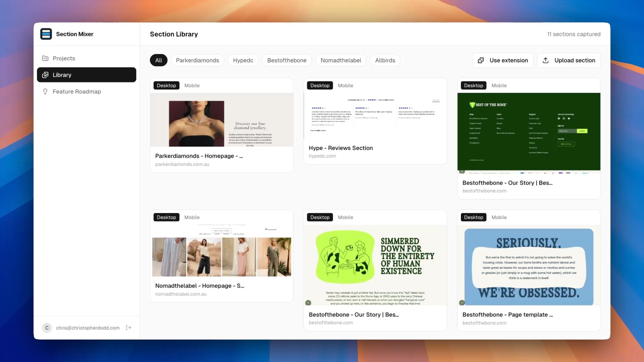Click the Section Library heading
Image resolution: width=644 pixels, height=362 pixels.
(174, 34)
